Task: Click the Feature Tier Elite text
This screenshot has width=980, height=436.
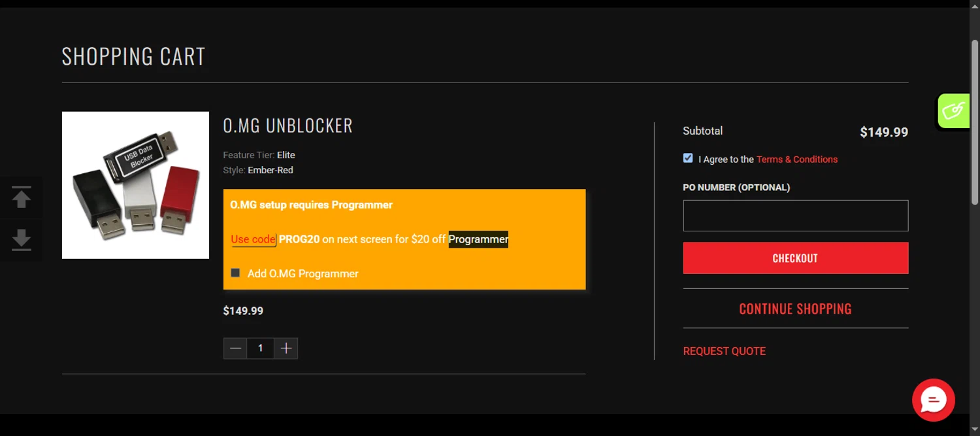Action: coord(259,155)
